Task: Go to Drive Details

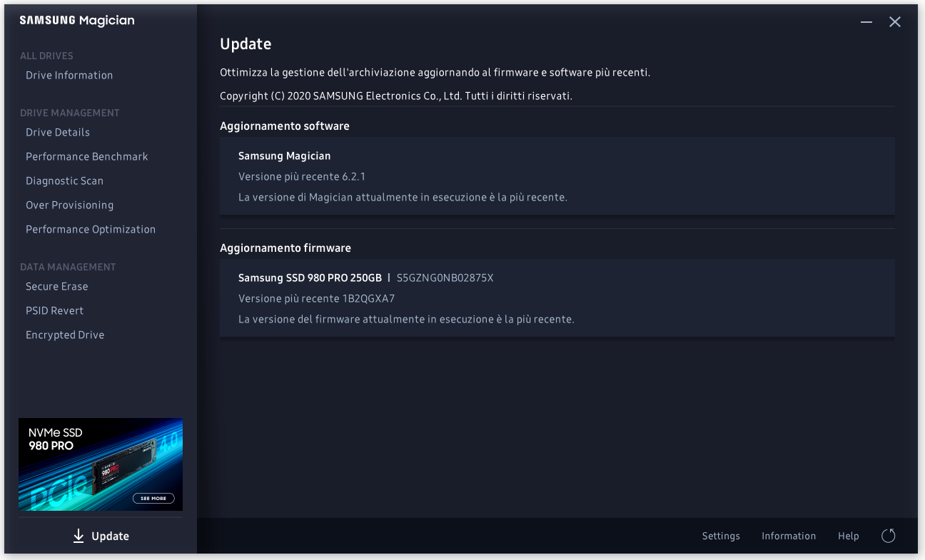Action: pyautogui.click(x=58, y=132)
